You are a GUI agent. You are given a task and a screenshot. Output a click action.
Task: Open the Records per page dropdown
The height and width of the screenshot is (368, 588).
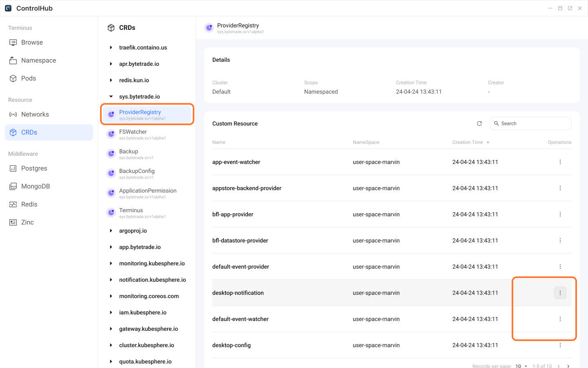521,366
